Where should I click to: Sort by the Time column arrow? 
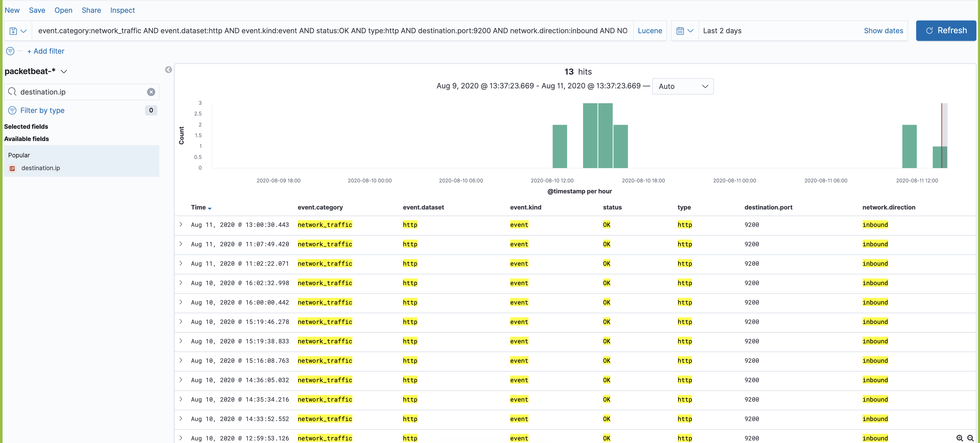pyautogui.click(x=210, y=208)
